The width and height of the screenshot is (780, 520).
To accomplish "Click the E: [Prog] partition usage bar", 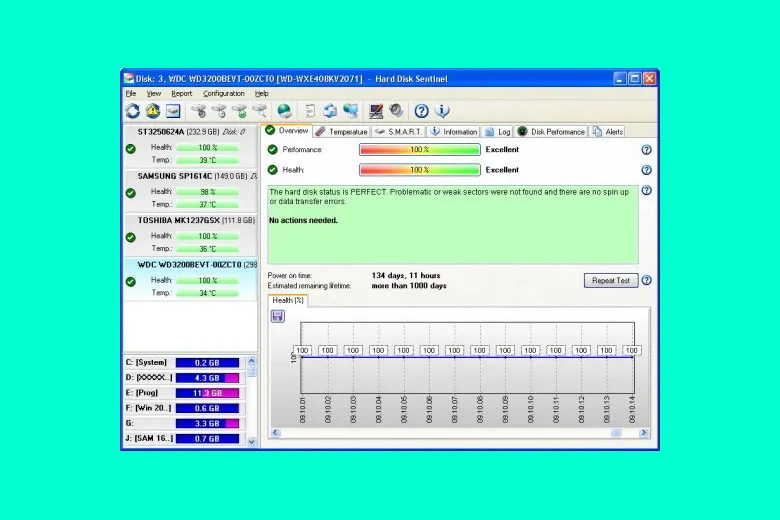I will 207,393.
